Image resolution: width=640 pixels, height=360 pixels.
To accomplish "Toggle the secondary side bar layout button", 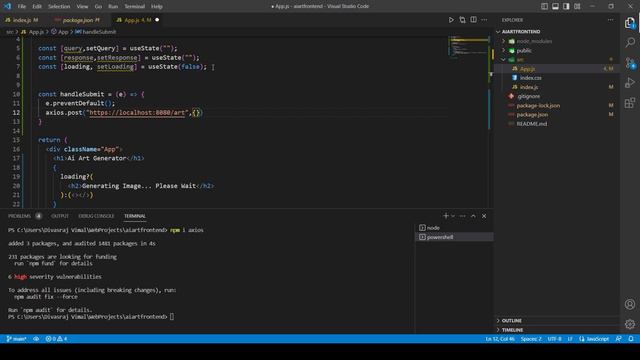I will pos(566,6).
